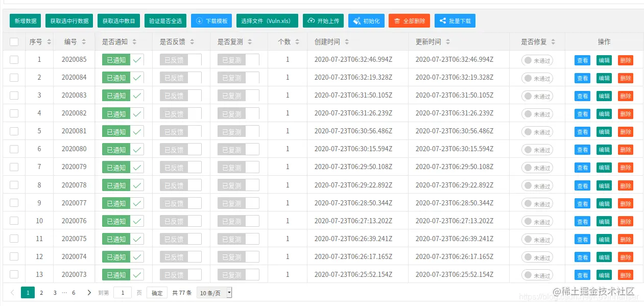This screenshot has height=306, width=644.
Task: Click the pagination ellipsis between 3 and 6
Action: tap(64, 293)
